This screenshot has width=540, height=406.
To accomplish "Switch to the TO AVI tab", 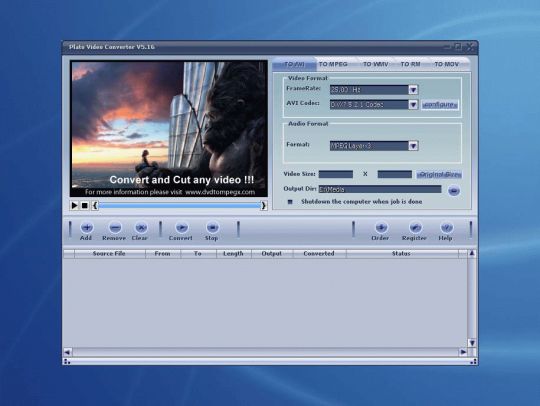I will [x=294, y=64].
